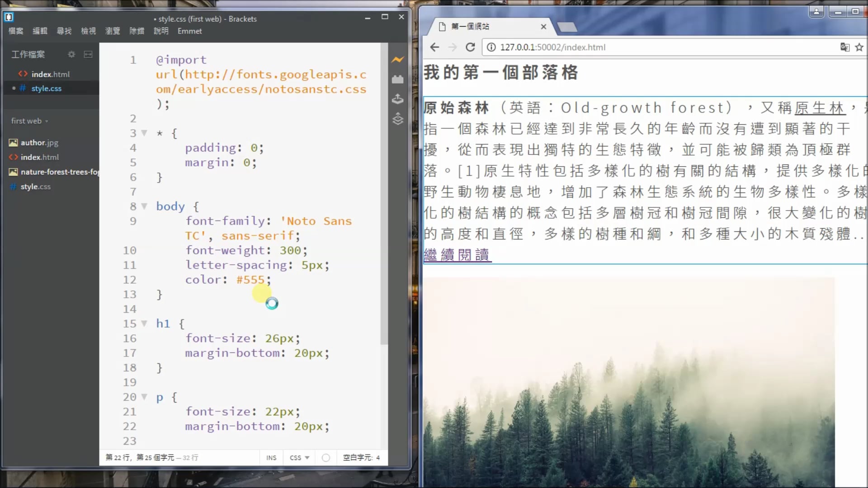Click the circular linting status indicator
The width and height of the screenshot is (868, 488).
(325, 458)
